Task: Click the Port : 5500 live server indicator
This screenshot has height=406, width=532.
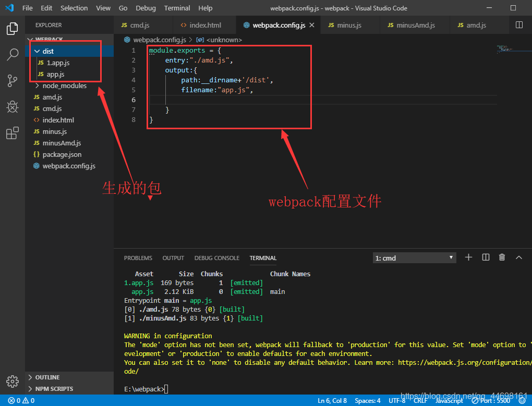Action: coord(491,401)
